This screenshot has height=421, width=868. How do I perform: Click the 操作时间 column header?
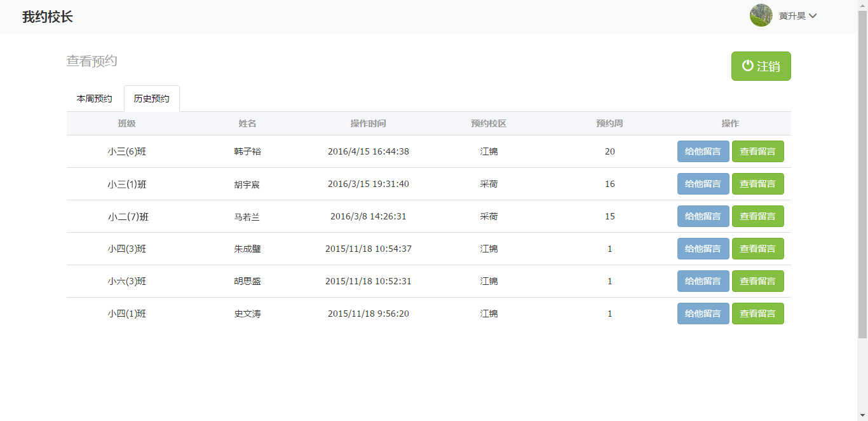(x=368, y=123)
